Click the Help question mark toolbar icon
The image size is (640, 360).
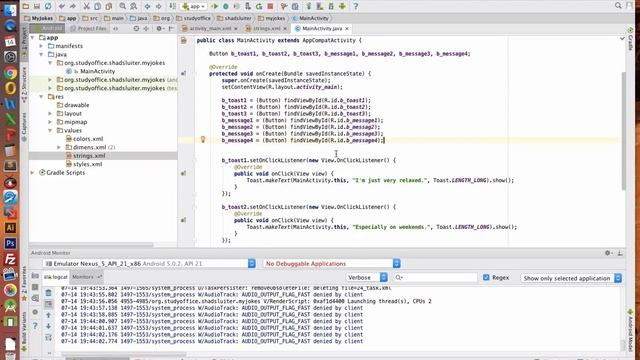(x=356, y=6)
